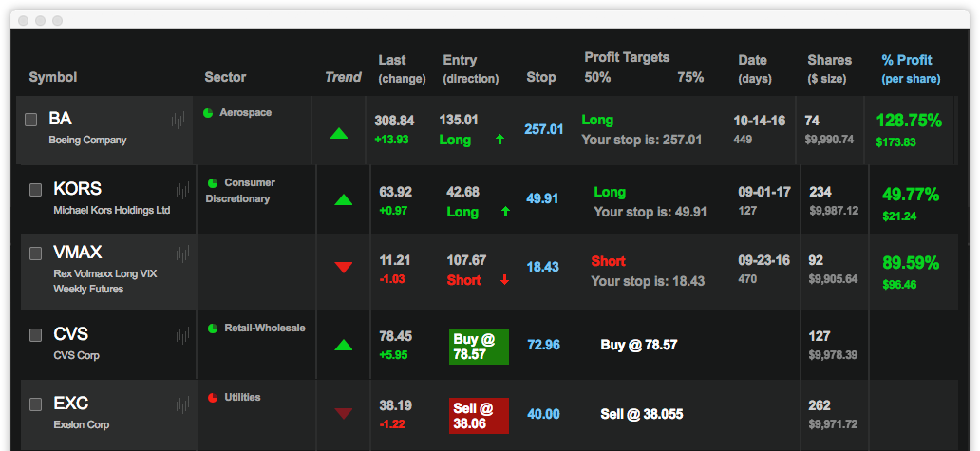Check the CVS Corp checkbox
980x451 pixels.
coord(36,335)
